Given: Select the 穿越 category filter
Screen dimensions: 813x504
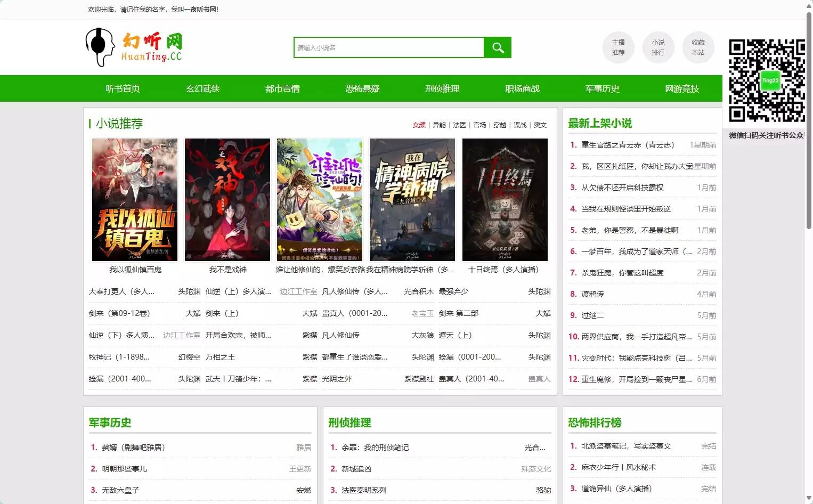Looking at the screenshot, I should (499, 125).
